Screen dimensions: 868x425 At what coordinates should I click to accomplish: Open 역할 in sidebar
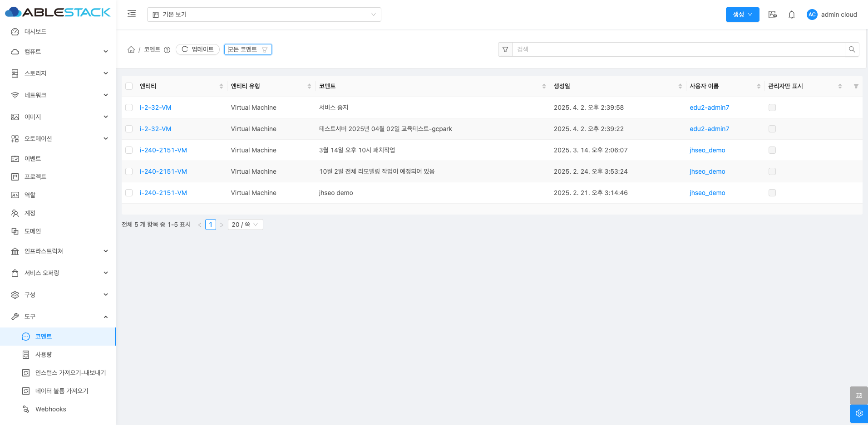(58, 195)
